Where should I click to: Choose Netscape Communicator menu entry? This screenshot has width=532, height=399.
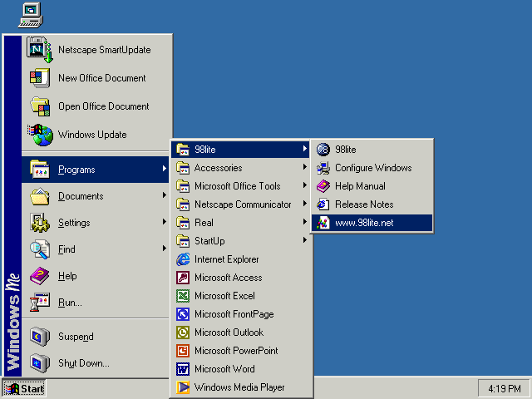pyautogui.click(x=240, y=204)
